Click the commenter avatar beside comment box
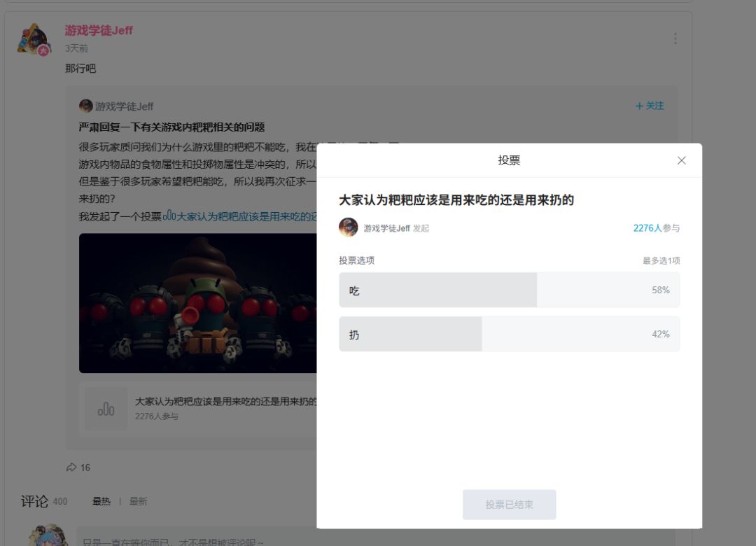 coord(48,535)
